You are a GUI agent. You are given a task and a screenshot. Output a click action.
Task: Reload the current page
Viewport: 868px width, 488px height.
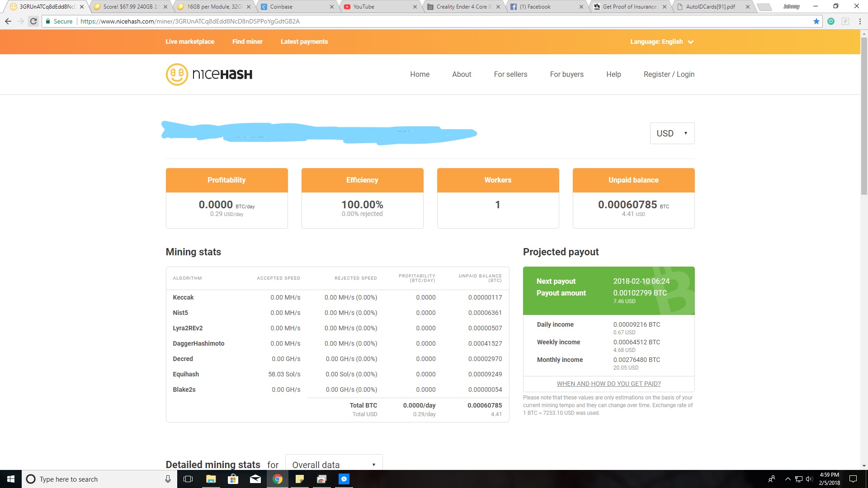33,21
